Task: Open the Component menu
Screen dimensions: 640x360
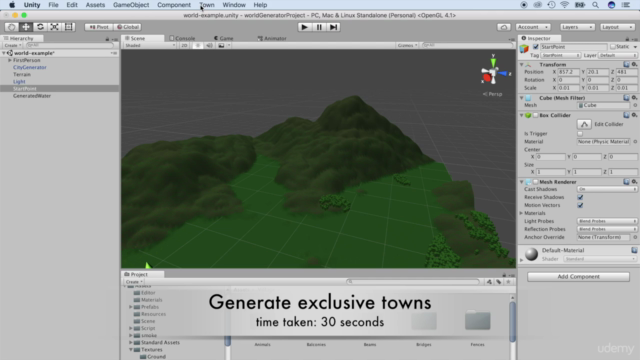Action: [174, 5]
